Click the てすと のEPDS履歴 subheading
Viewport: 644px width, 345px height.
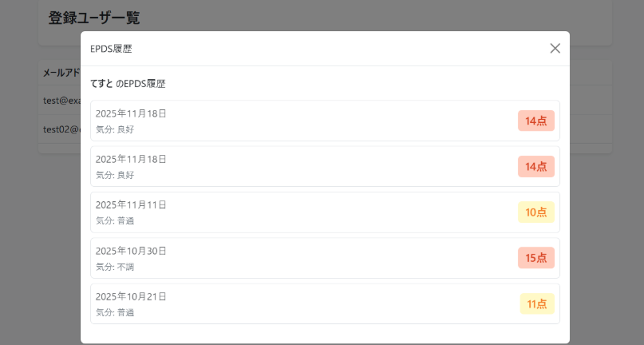click(x=128, y=84)
